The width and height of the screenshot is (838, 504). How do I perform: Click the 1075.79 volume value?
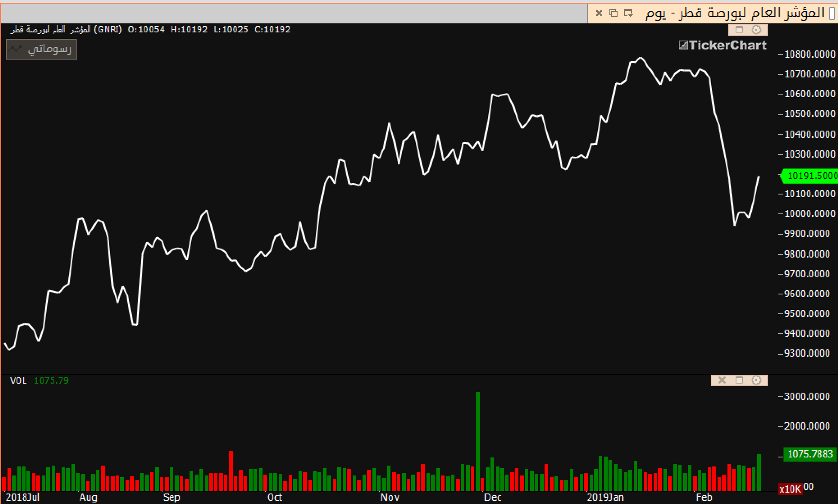(51, 380)
